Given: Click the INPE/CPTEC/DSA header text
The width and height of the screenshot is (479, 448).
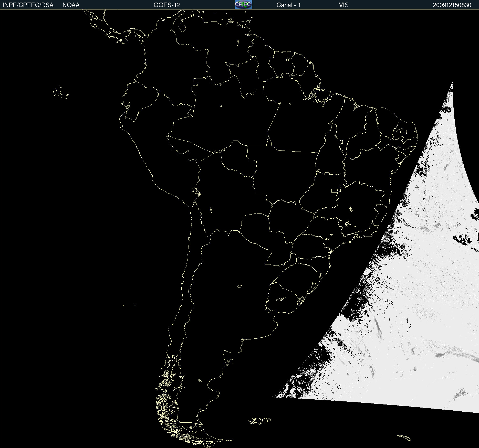Looking at the screenshot, I should [28, 5].
